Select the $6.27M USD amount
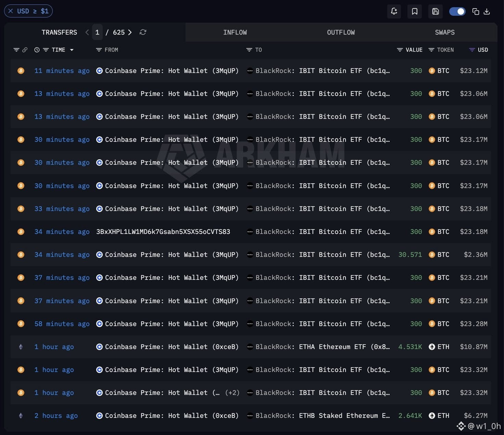This screenshot has height=435, width=504. tap(476, 416)
